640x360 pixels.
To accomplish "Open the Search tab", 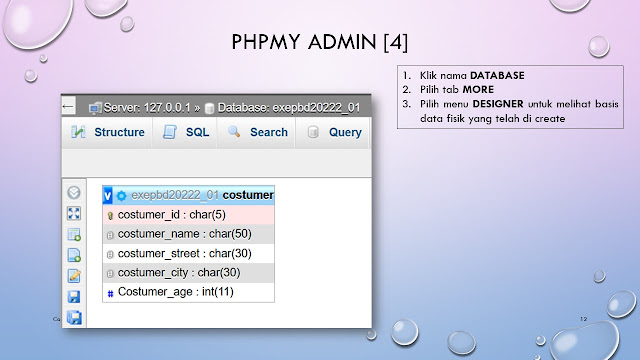I will pyautogui.click(x=257, y=132).
